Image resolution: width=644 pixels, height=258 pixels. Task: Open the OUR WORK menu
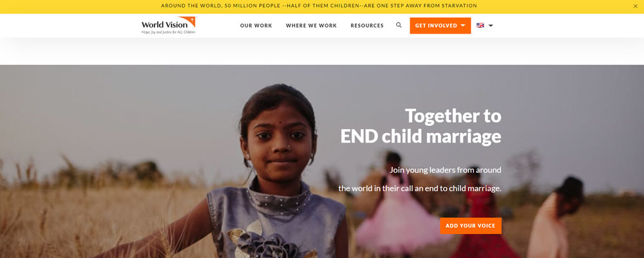pyautogui.click(x=256, y=26)
